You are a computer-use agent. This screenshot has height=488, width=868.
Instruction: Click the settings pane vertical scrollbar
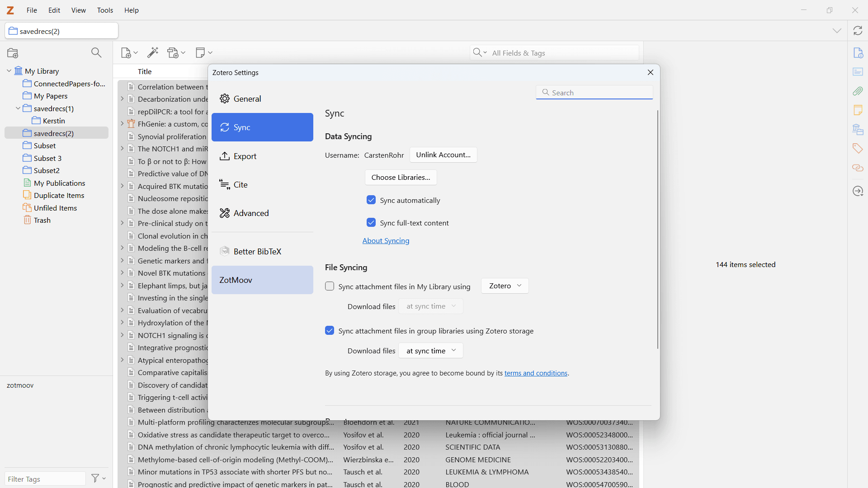pos(658,230)
